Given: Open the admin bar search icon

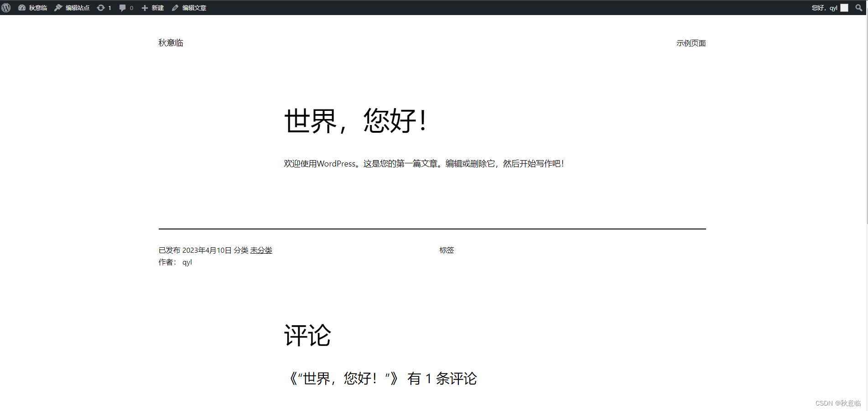Looking at the screenshot, I should pos(859,8).
